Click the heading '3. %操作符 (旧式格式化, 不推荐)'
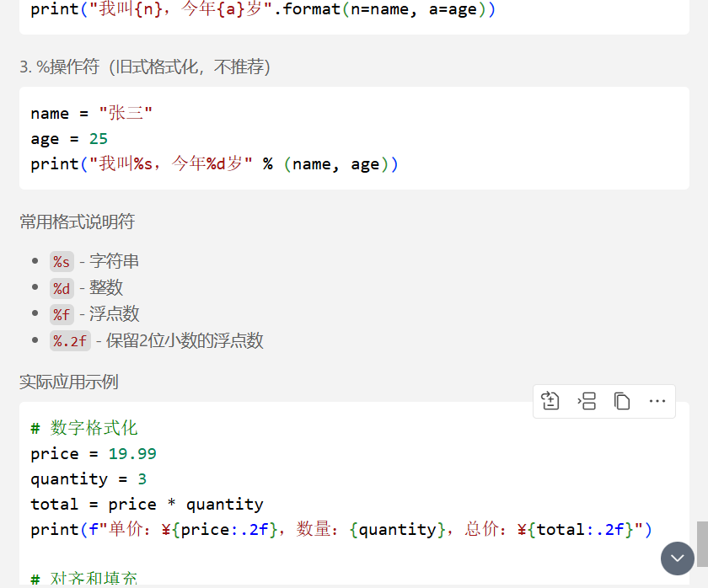 144,67
